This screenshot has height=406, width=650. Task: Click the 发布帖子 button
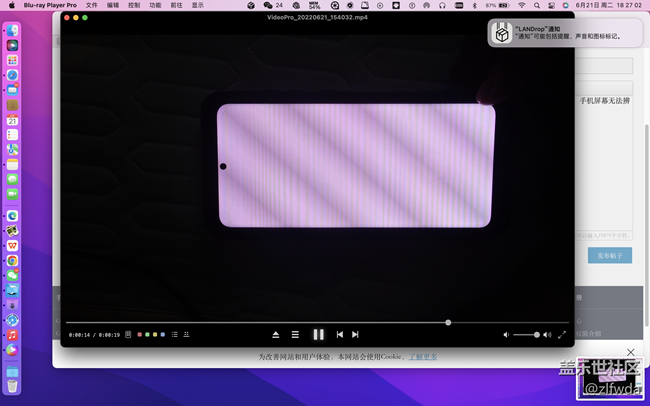click(609, 256)
